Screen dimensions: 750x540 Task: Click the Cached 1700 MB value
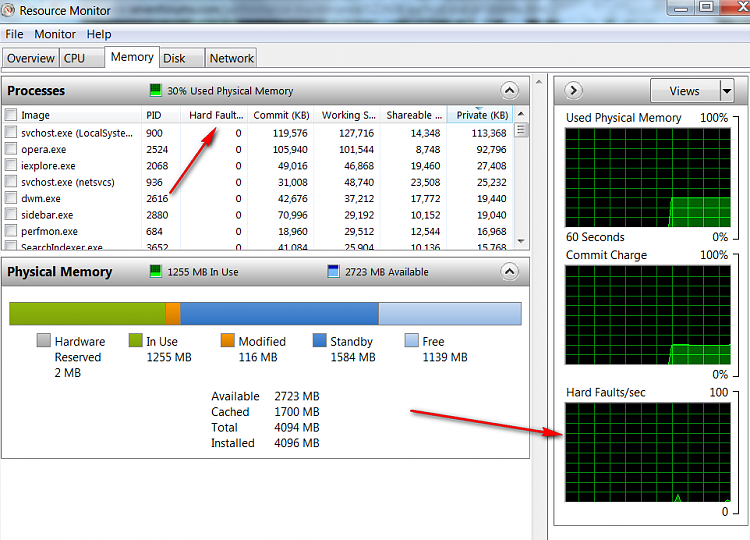coord(297,412)
